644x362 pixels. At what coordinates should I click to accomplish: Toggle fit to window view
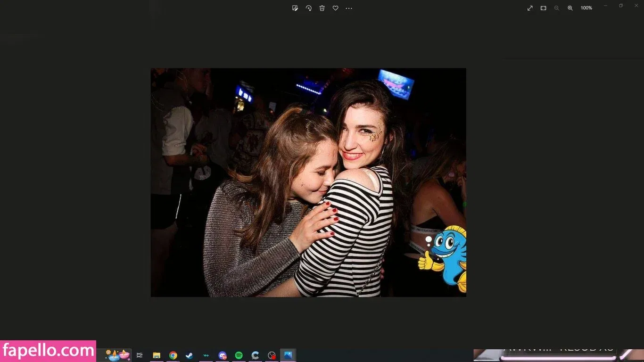pyautogui.click(x=544, y=8)
